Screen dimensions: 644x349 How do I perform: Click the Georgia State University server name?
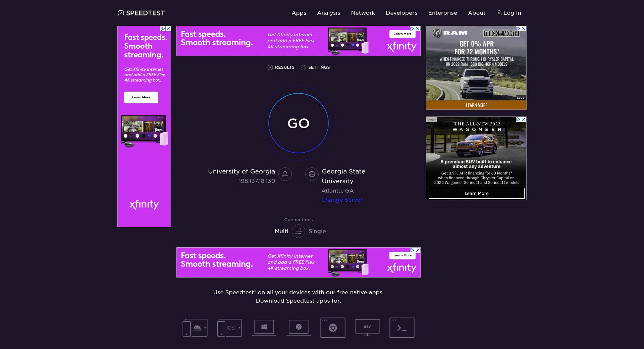pyautogui.click(x=343, y=176)
